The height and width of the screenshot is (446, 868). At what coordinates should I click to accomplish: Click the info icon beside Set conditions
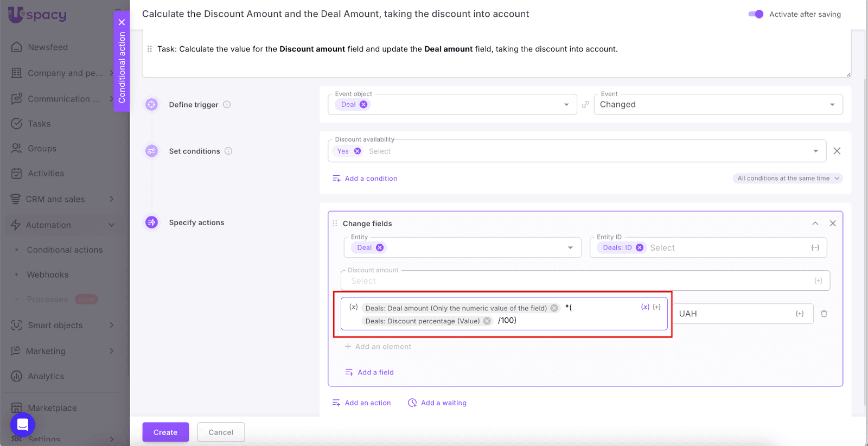228,151
